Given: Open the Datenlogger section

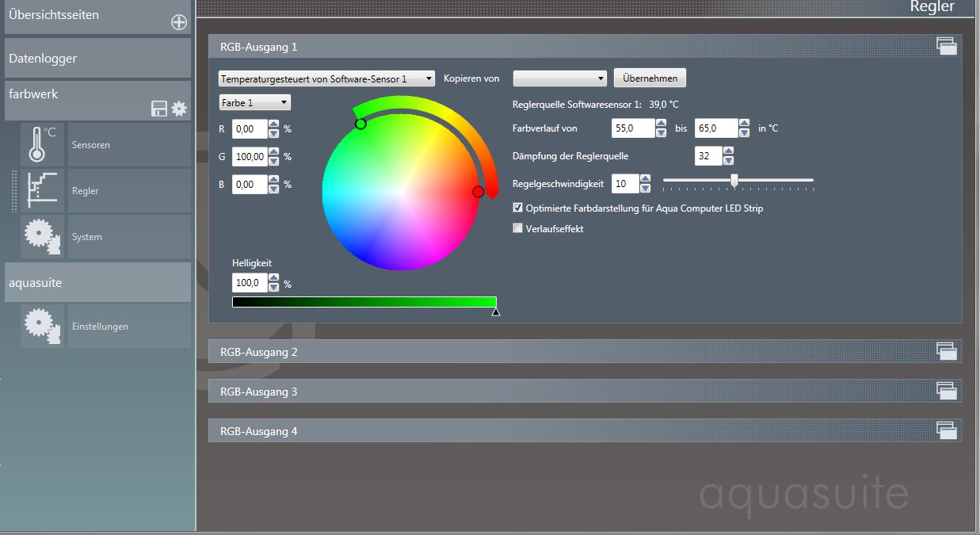Looking at the screenshot, I should point(97,59).
